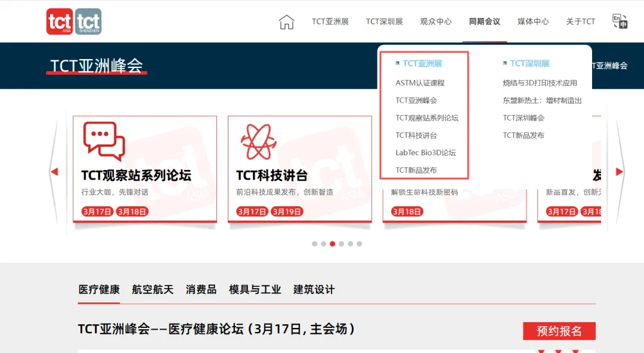Click 3月17日 badge on TCT科技讲台 card

coord(252,212)
